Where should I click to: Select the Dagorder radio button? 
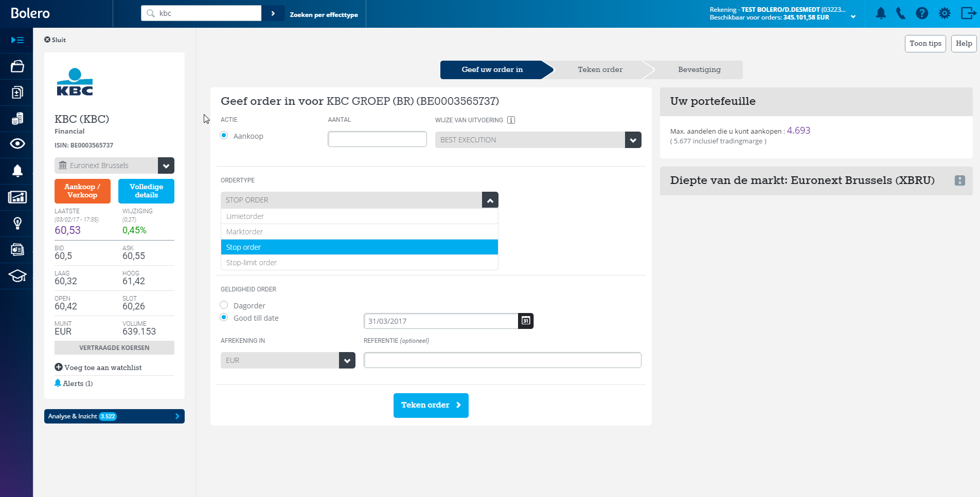[x=224, y=305]
